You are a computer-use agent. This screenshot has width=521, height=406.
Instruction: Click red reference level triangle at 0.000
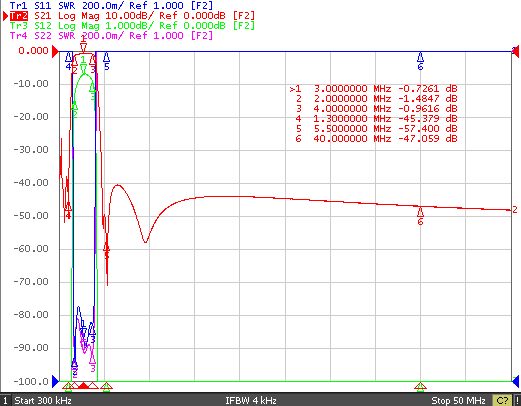(55, 52)
